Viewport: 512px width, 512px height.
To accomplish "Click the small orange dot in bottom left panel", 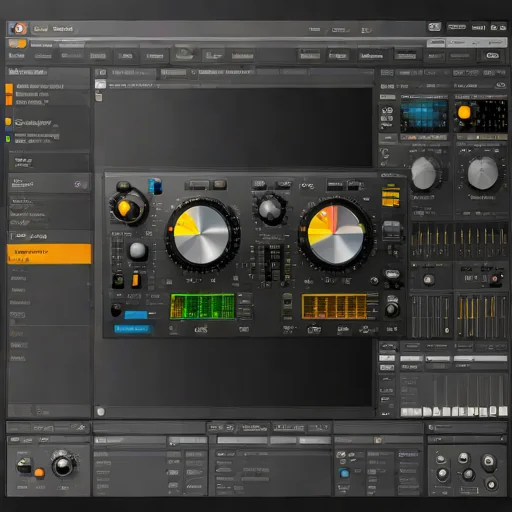I will [x=39, y=472].
